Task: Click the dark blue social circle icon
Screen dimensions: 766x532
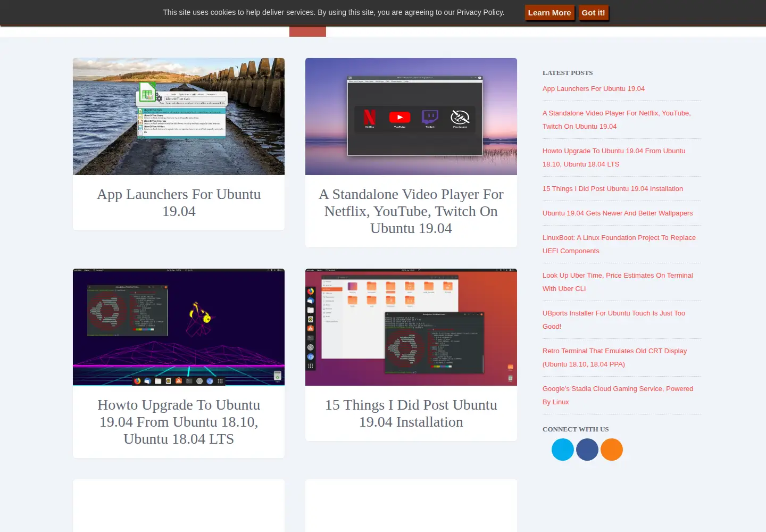Action: 587,450
